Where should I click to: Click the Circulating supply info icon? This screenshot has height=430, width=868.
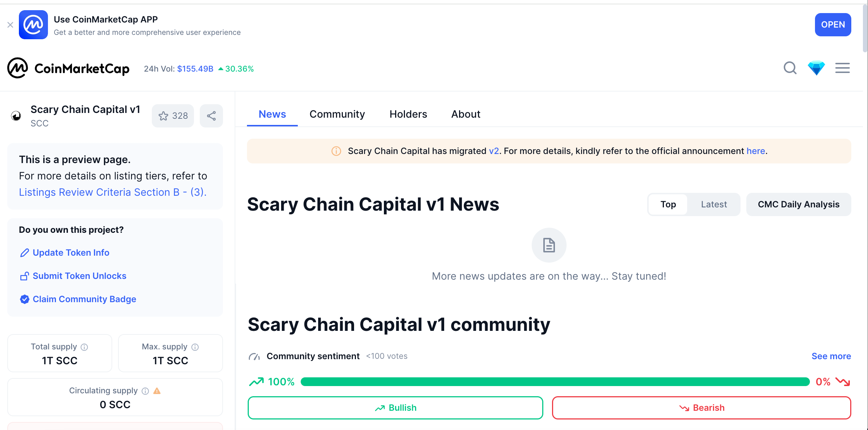pyautogui.click(x=145, y=391)
